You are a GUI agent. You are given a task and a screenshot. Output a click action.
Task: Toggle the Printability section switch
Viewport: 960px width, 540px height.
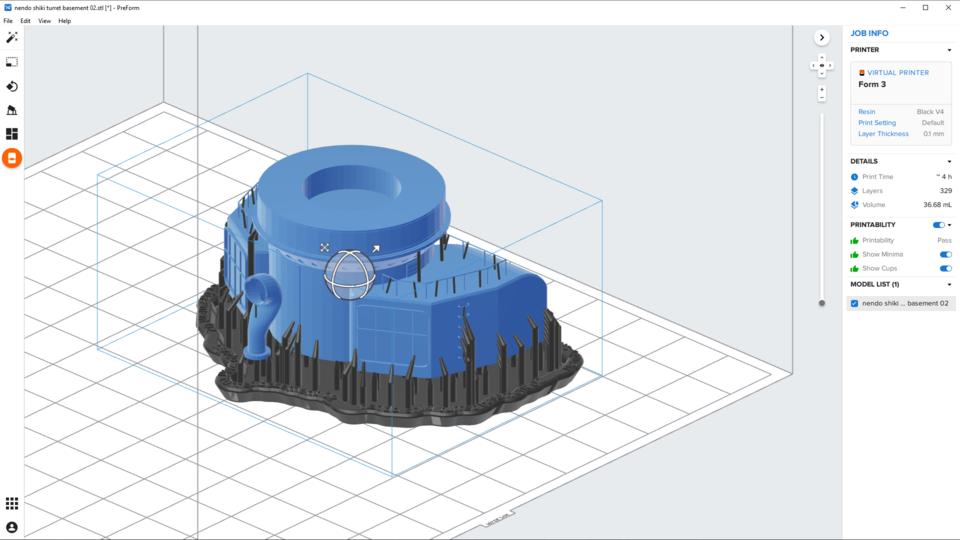(x=938, y=225)
